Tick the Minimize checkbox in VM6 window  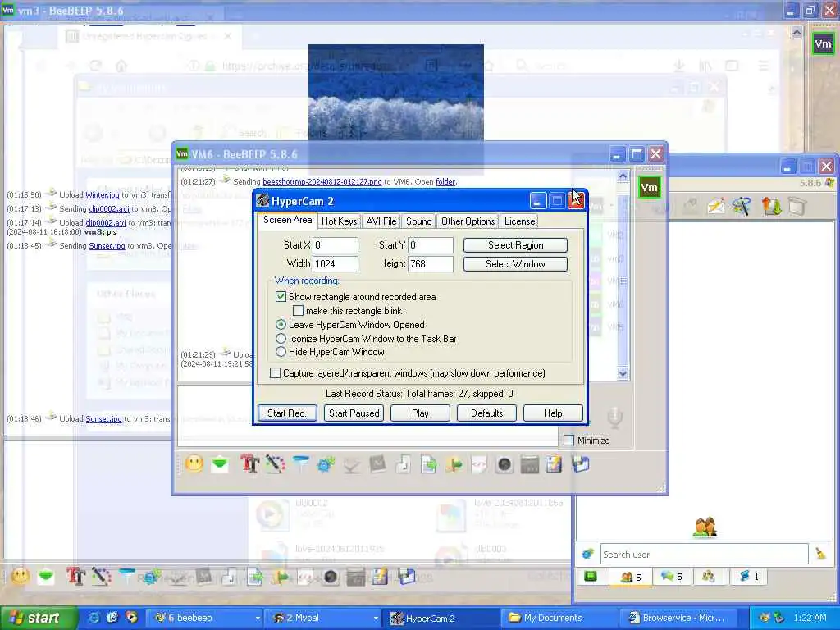click(x=569, y=441)
